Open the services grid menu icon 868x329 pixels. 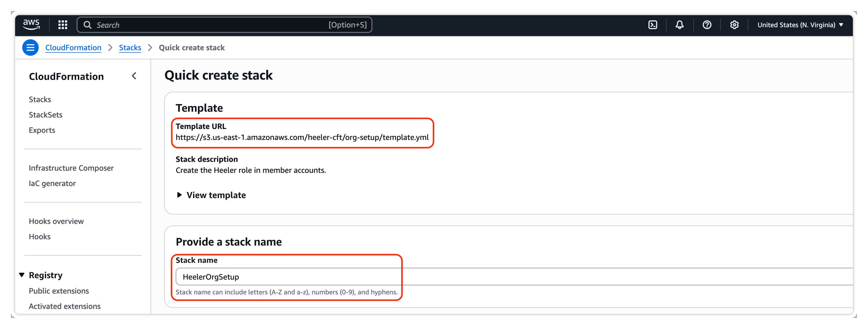click(x=63, y=25)
